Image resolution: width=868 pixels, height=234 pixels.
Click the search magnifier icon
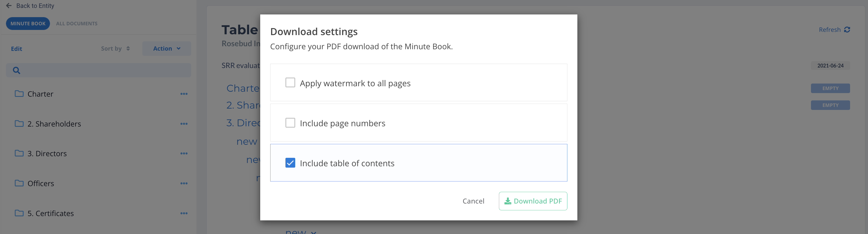(x=17, y=70)
